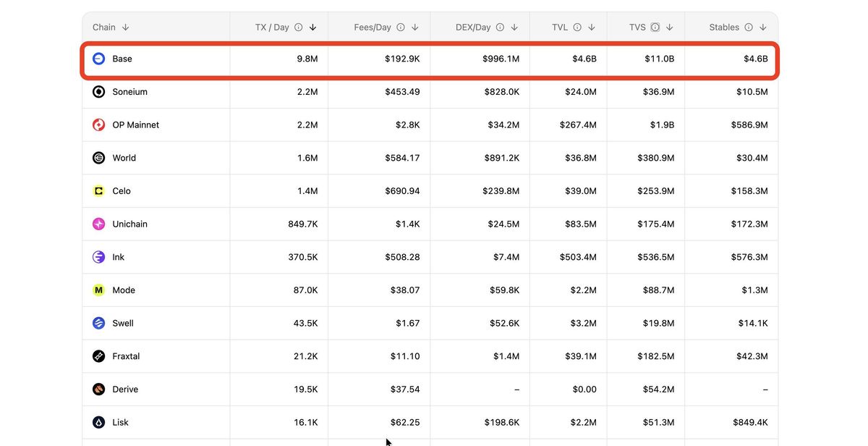
Task: Sort by TX / Day arrow
Action: tap(312, 28)
